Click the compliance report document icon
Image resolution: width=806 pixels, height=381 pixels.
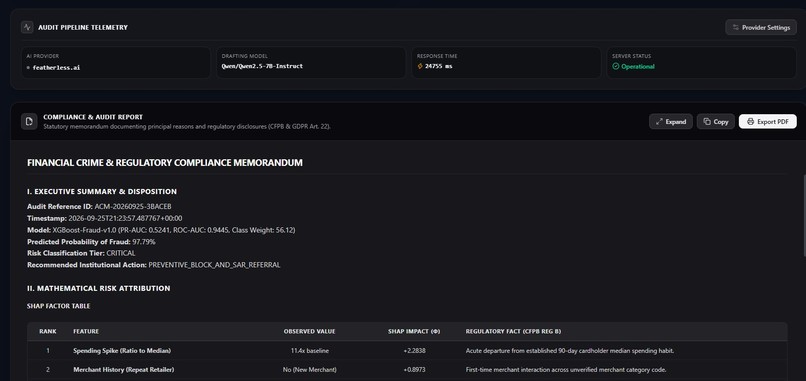coord(29,121)
